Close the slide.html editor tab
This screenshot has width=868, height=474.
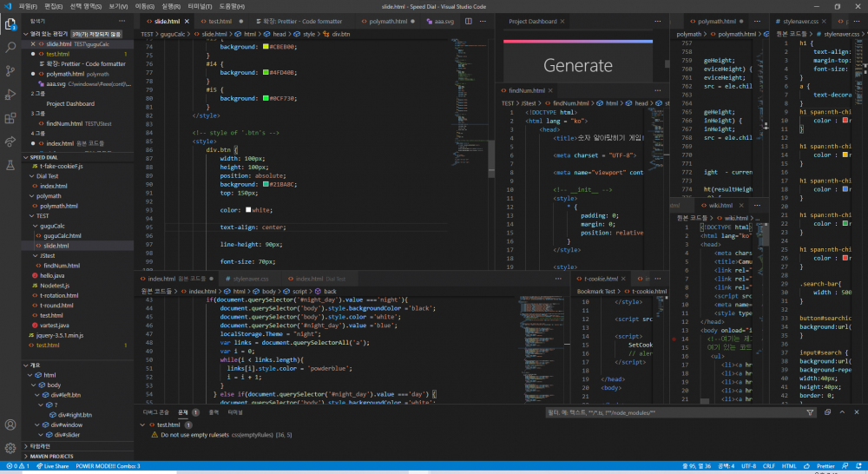187,22
